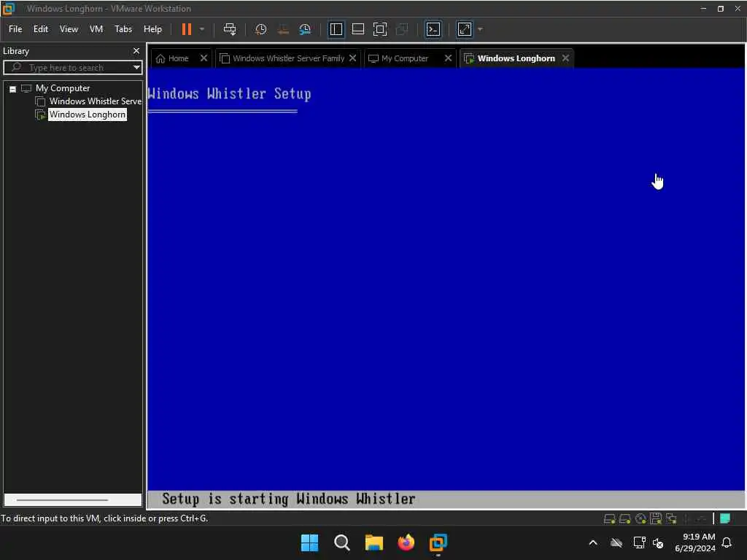This screenshot has height=560, width=747.
Task: Open the Tabs menu
Action: [x=123, y=29]
